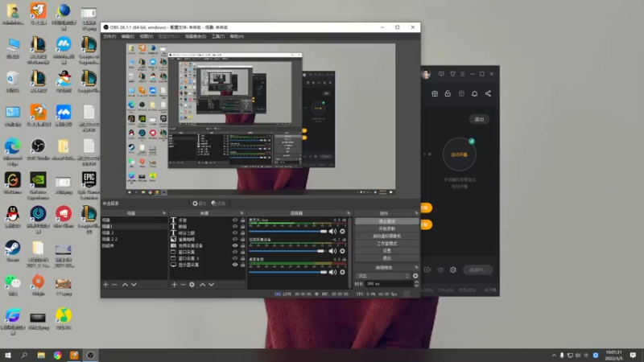The width and height of the screenshot is (644, 362).
Task: Click the 开始录制 start recording button
Action: tap(387, 228)
